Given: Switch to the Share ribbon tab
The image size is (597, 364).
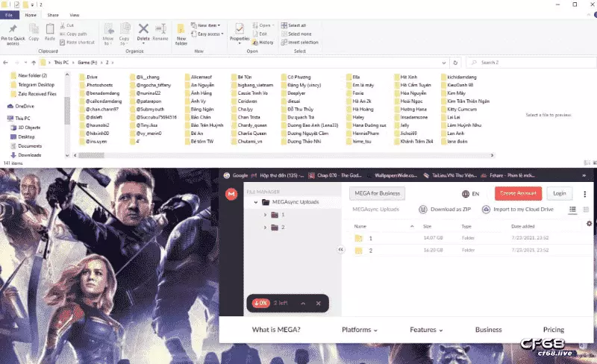Looking at the screenshot, I should (x=53, y=15).
